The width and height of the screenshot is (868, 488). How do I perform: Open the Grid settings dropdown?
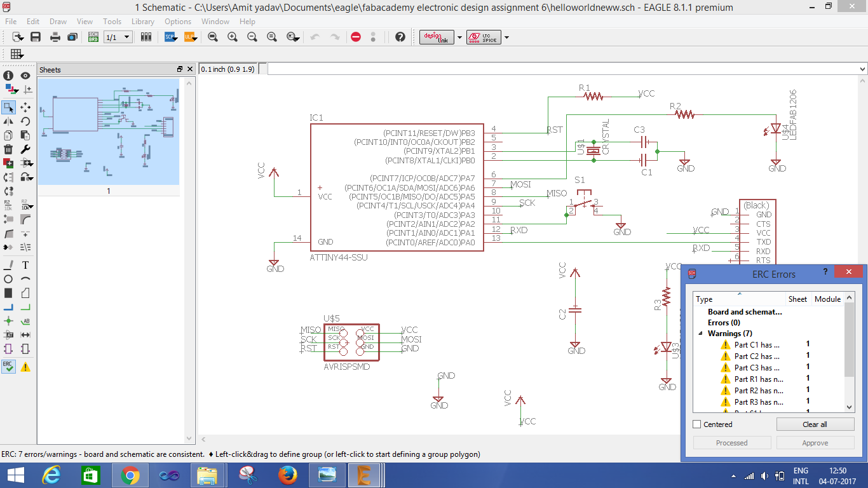[x=17, y=54]
